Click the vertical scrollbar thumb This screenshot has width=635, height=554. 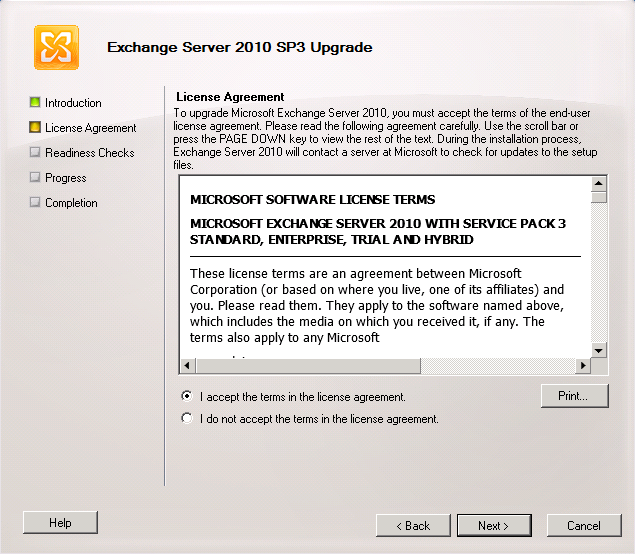(x=599, y=197)
